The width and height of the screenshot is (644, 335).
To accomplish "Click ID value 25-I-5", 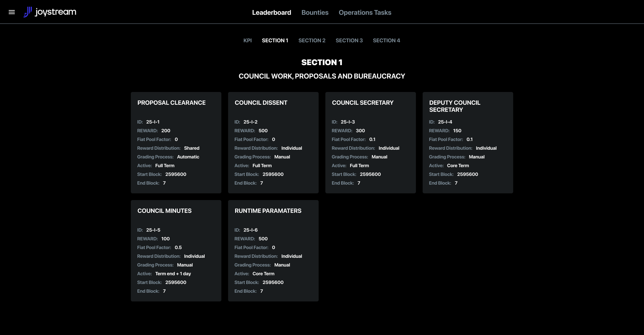I will 153,230.
